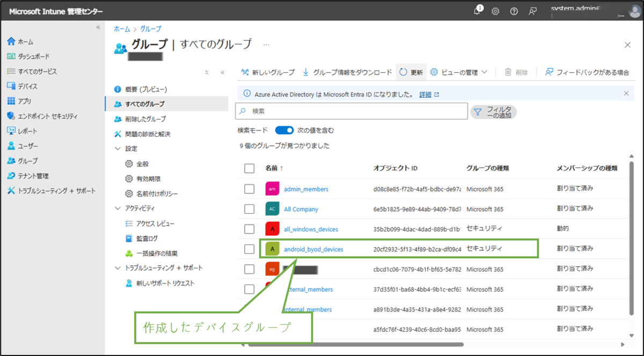Click the 削除 toolbar button
644x356 pixels.
(x=516, y=72)
